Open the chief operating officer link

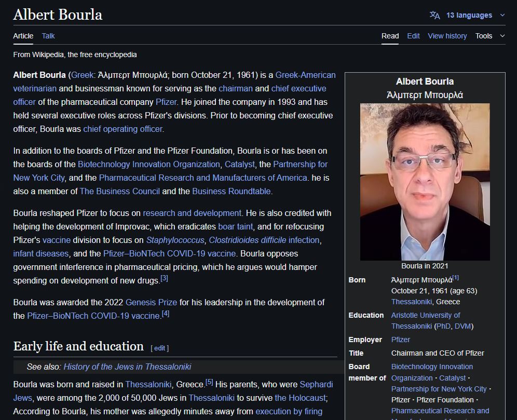(x=123, y=129)
